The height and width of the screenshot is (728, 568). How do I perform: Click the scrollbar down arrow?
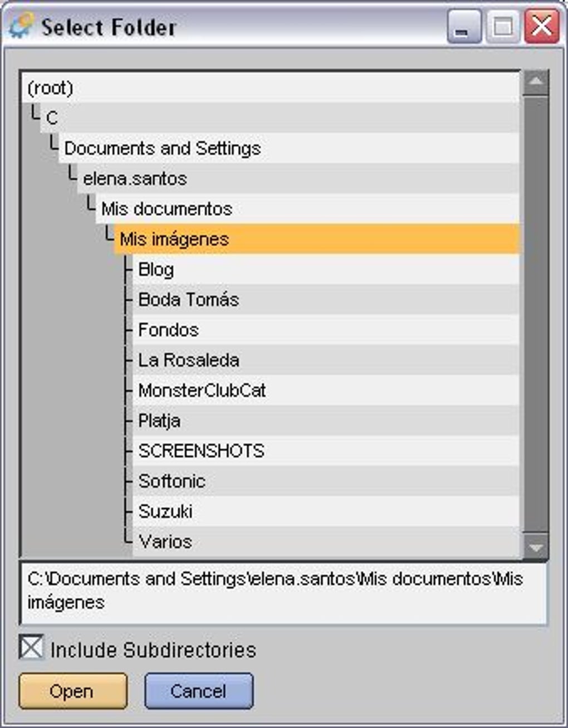536,547
